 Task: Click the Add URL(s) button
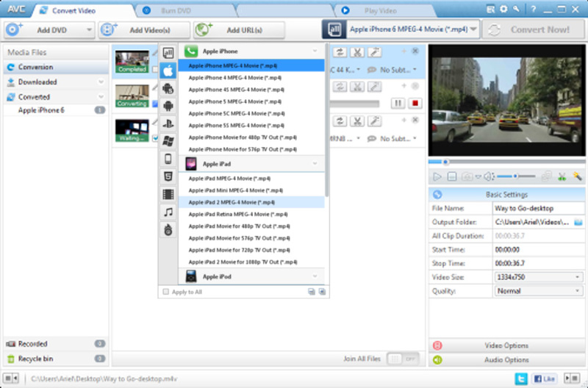click(240, 29)
